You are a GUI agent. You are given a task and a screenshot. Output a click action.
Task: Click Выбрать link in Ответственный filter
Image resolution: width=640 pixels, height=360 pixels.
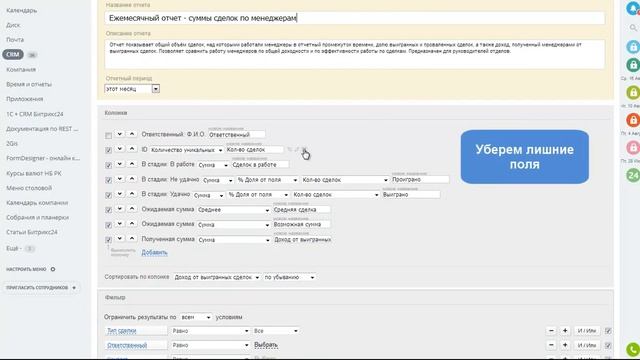[x=266, y=345]
